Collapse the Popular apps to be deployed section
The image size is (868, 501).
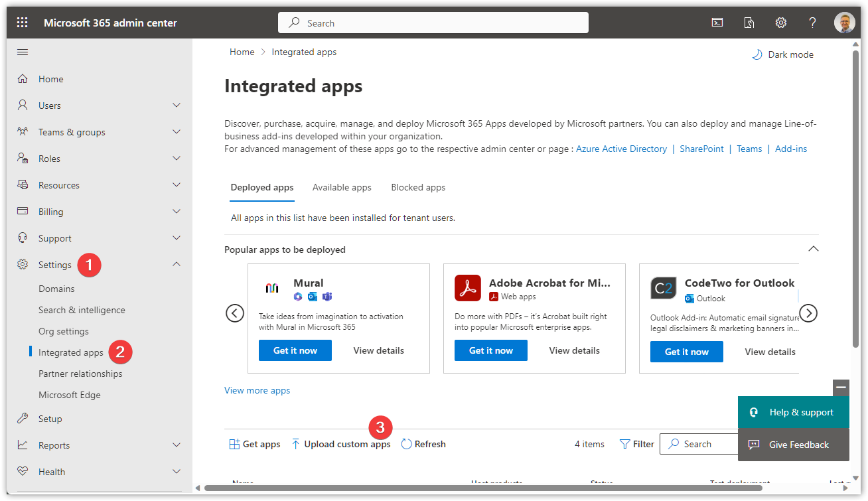pyautogui.click(x=814, y=249)
